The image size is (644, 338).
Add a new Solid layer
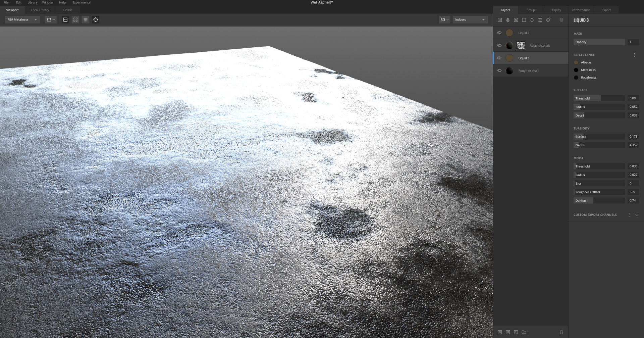click(x=524, y=20)
